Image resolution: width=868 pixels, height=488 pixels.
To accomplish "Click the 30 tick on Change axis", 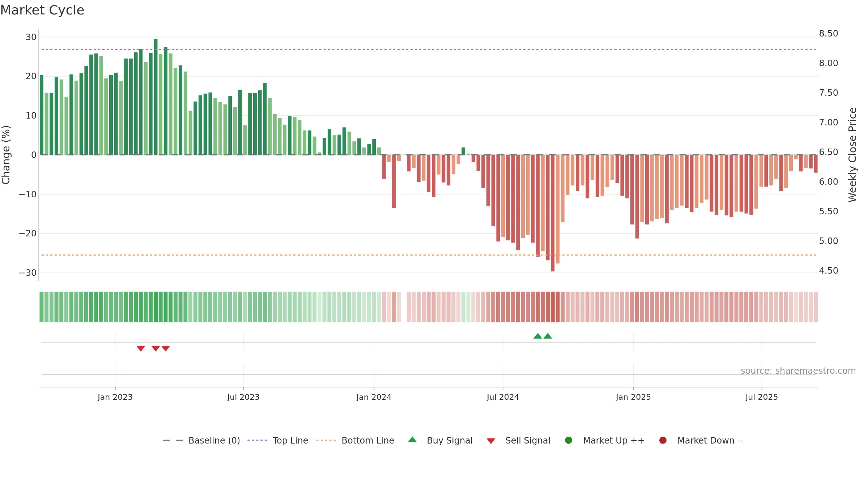I will coord(31,37).
